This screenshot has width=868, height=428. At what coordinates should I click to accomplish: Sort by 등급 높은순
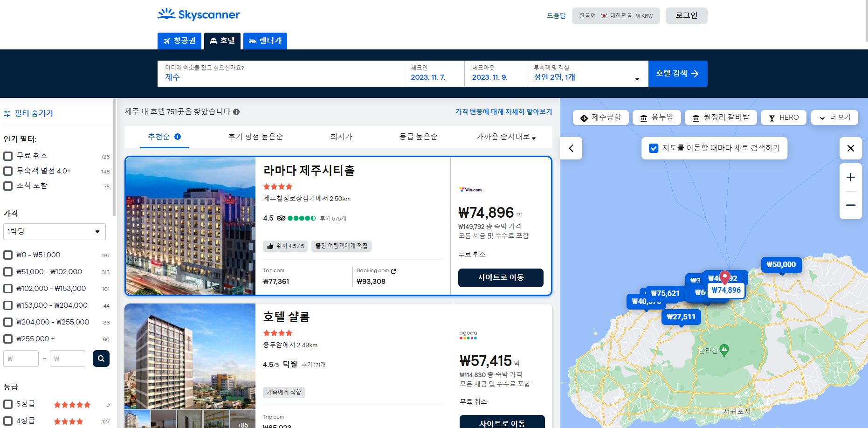(x=419, y=137)
